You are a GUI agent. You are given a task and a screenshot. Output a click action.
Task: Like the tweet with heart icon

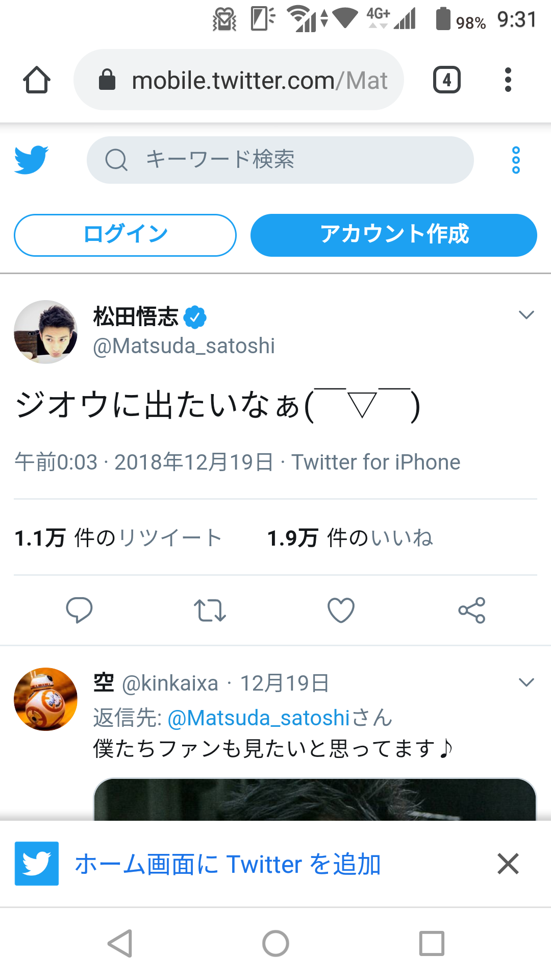pos(341,610)
